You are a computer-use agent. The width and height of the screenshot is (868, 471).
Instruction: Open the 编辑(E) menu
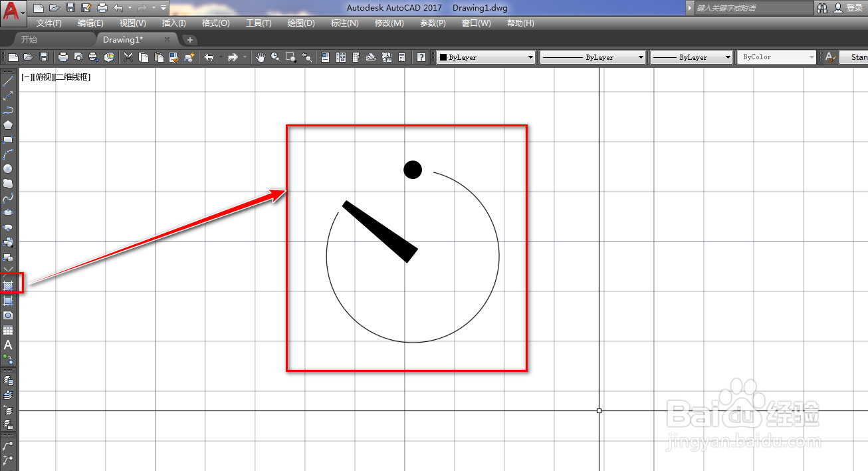click(x=90, y=23)
